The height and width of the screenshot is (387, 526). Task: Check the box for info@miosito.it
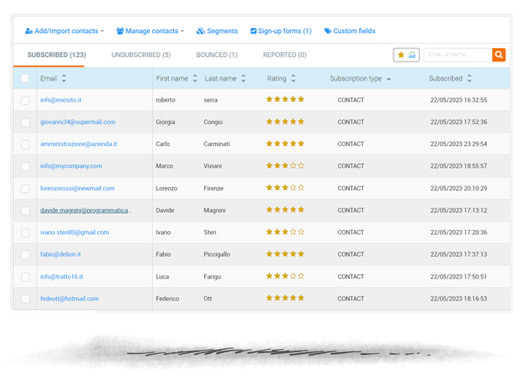point(25,100)
